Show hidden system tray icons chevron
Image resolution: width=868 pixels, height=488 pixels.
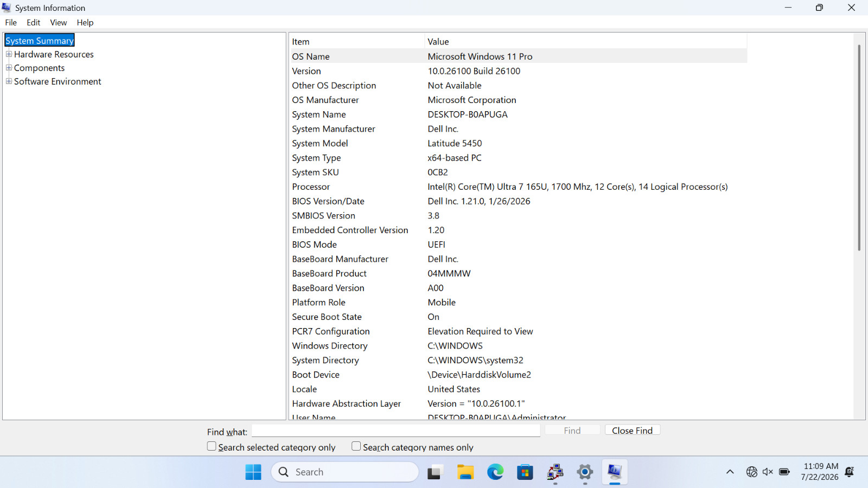[730, 472]
